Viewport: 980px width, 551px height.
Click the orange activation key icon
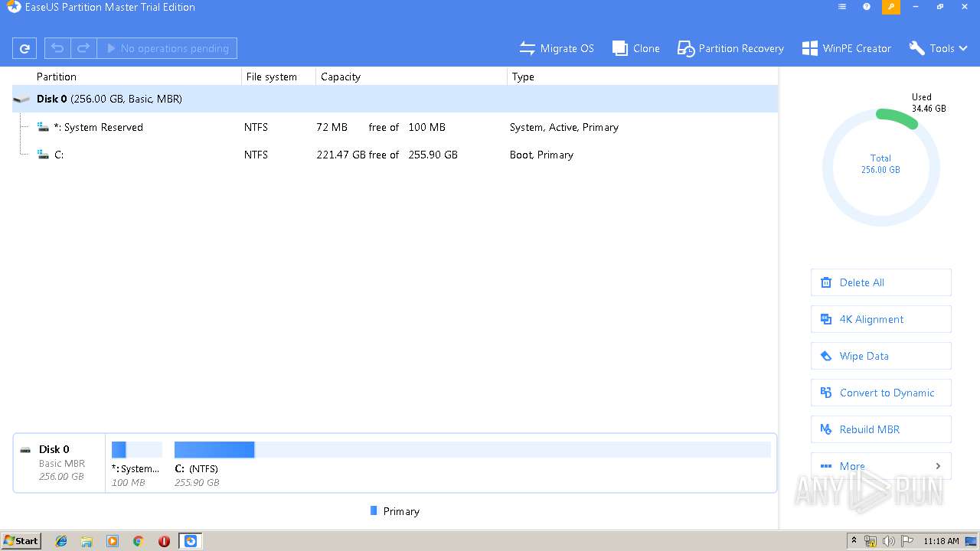(x=891, y=7)
